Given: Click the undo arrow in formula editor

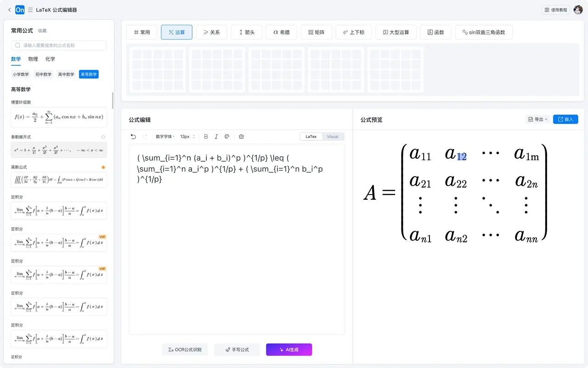Looking at the screenshot, I should pyautogui.click(x=133, y=137).
